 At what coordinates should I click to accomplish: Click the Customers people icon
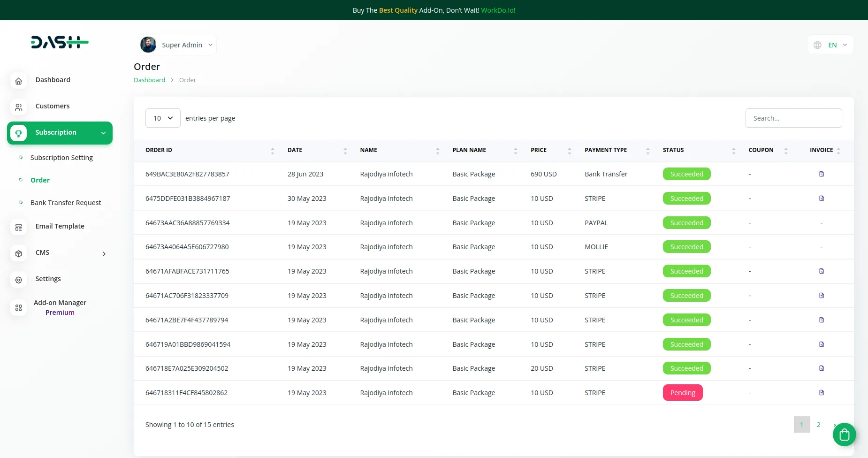tap(18, 107)
